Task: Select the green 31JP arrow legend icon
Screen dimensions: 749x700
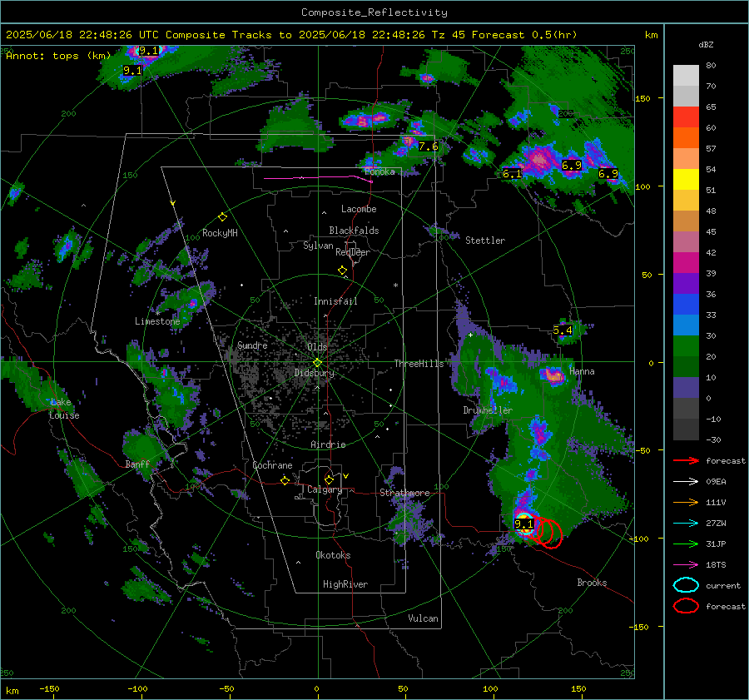Action: [686, 544]
